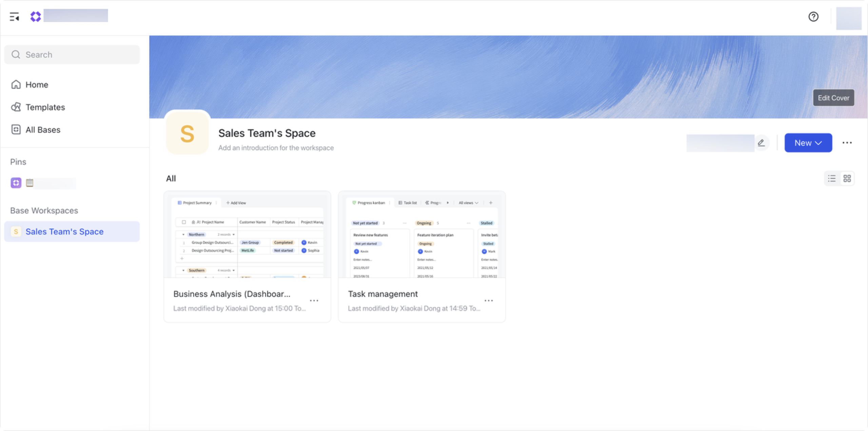Open Task management card thumbnail

422,234
